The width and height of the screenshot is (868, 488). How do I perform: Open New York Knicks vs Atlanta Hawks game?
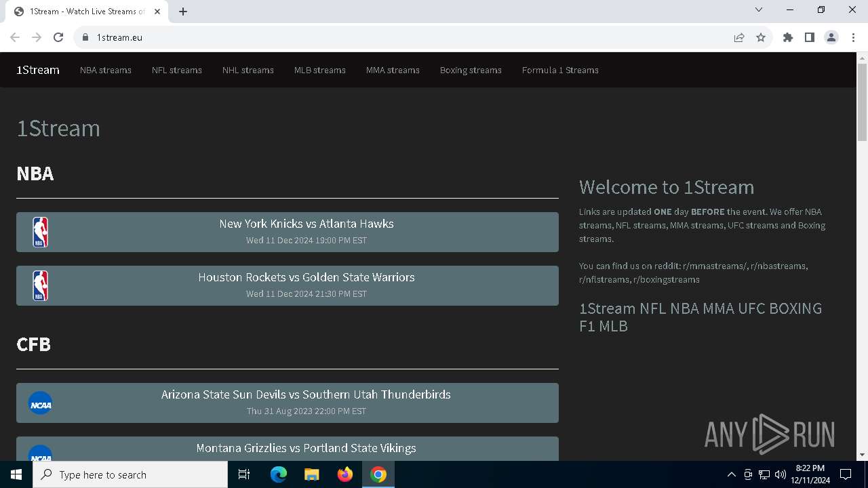(x=288, y=232)
